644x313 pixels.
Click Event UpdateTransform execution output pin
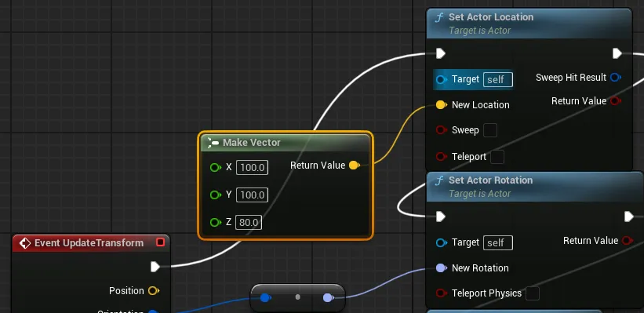pos(155,267)
